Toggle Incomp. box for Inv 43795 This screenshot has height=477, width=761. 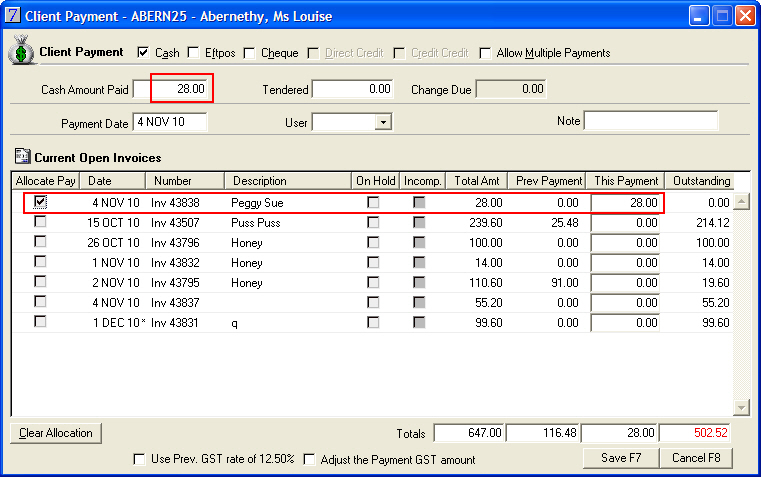click(x=419, y=282)
